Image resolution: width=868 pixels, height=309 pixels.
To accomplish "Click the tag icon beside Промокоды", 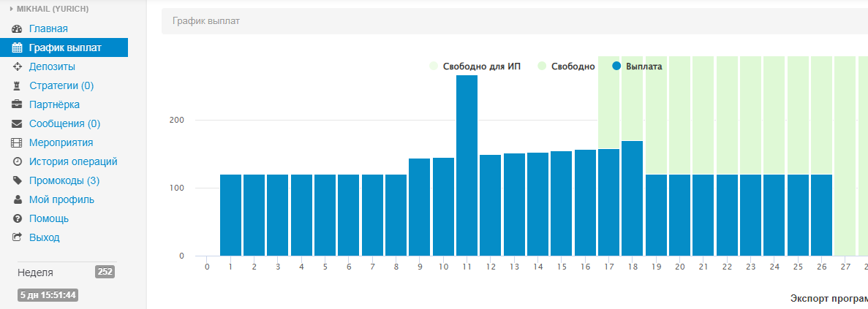I will tap(17, 181).
